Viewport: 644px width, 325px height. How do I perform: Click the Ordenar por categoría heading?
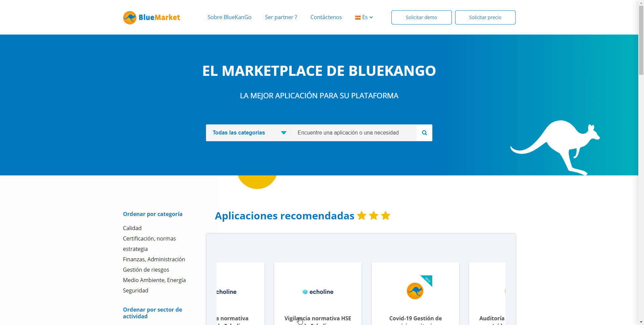[x=153, y=214]
